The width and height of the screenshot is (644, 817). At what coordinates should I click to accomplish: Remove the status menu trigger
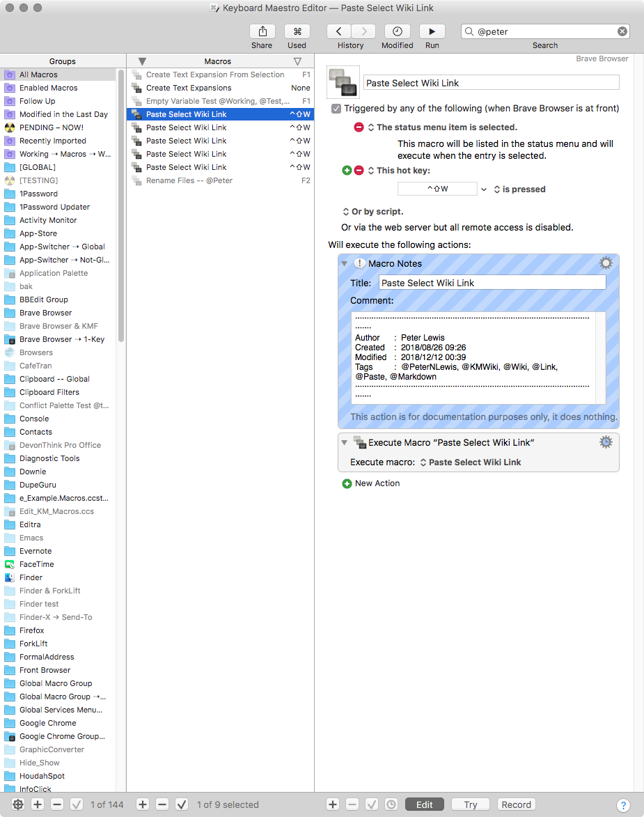tap(359, 127)
